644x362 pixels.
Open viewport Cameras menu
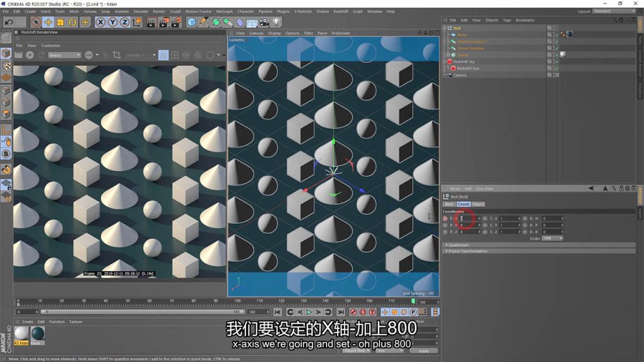tap(256, 33)
